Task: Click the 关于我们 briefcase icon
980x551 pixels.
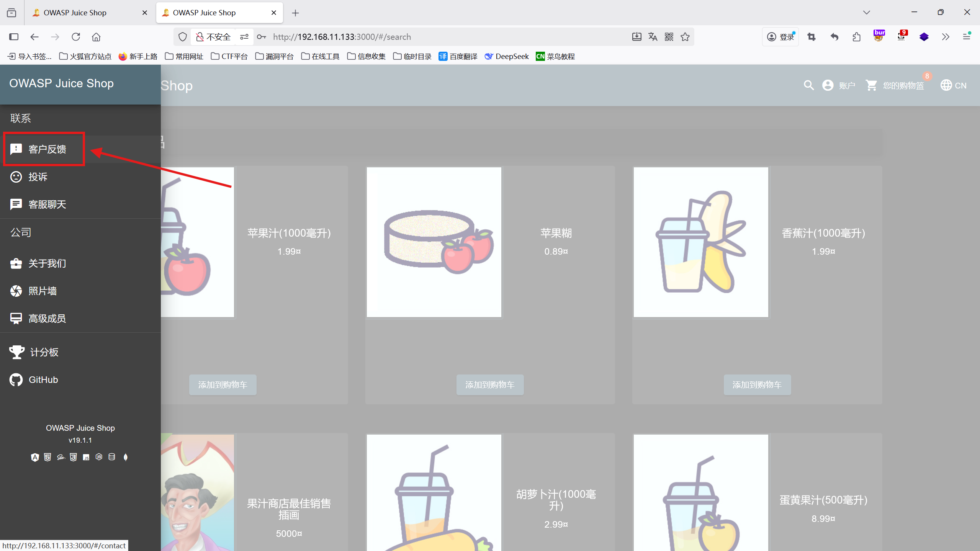Action: pyautogui.click(x=16, y=263)
